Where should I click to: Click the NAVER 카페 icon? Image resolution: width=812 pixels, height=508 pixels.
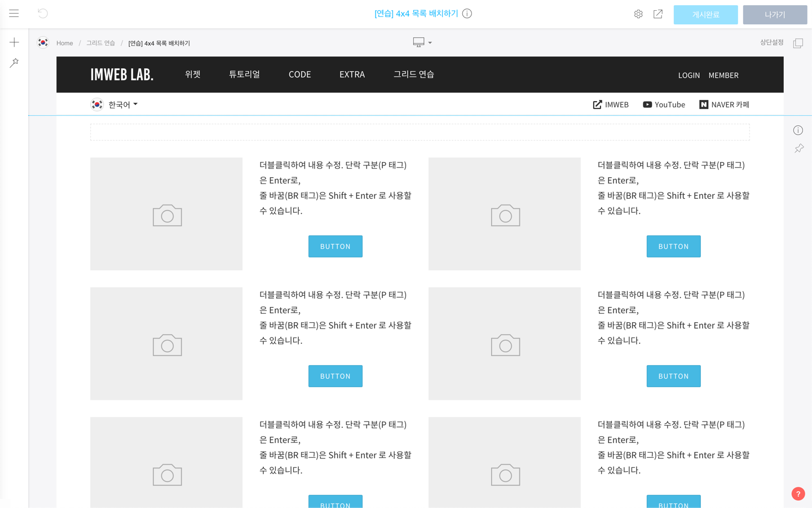pos(704,104)
